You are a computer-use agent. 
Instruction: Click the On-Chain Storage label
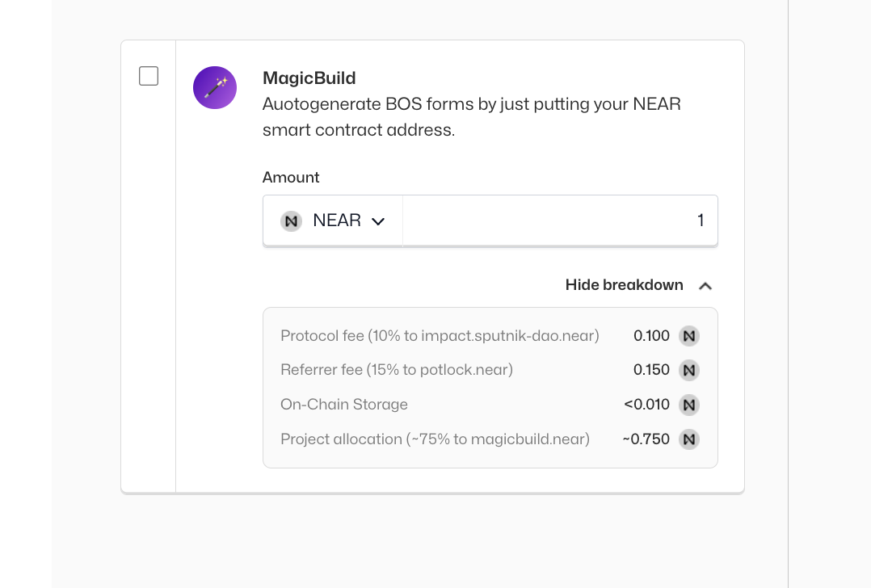[x=344, y=405]
